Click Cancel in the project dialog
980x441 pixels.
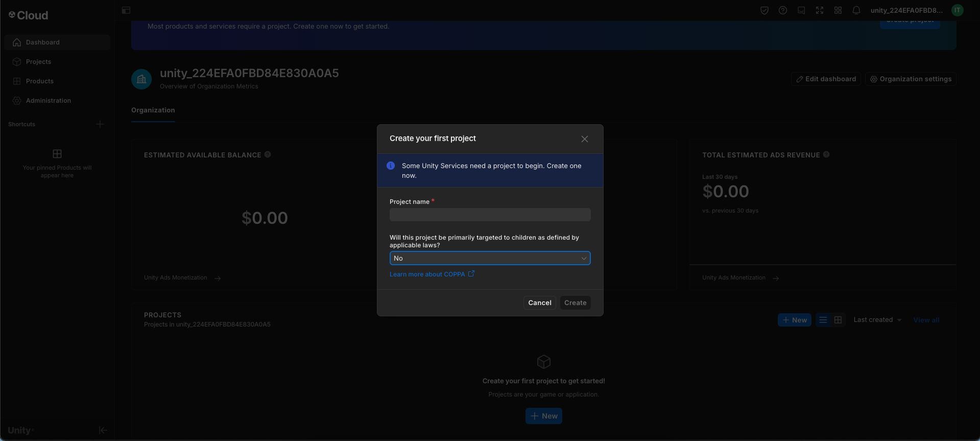click(x=540, y=303)
